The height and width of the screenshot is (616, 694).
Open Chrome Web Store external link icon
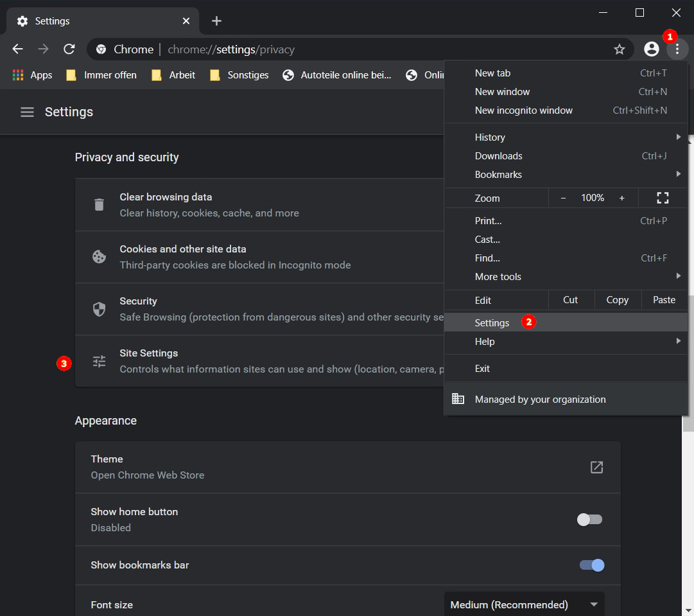click(x=596, y=467)
